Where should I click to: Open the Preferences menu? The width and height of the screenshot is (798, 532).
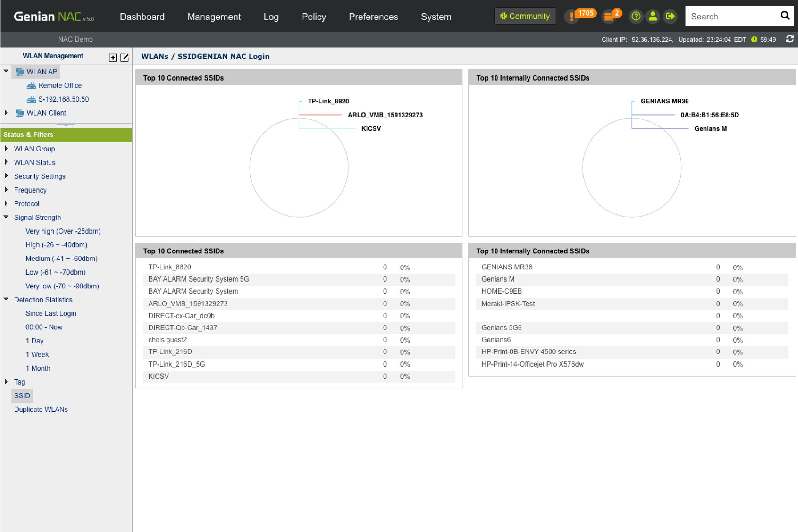click(373, 17)
